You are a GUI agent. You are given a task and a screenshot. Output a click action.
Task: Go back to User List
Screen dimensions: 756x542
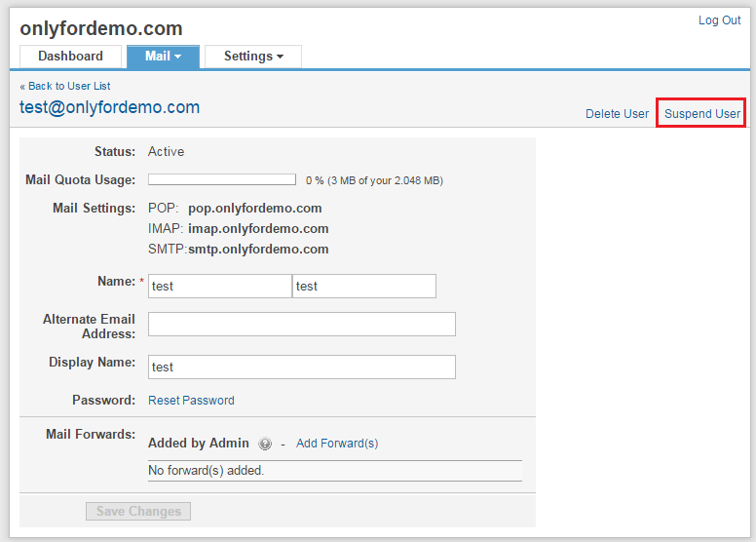pyautogui.click(x=65, y=86)
